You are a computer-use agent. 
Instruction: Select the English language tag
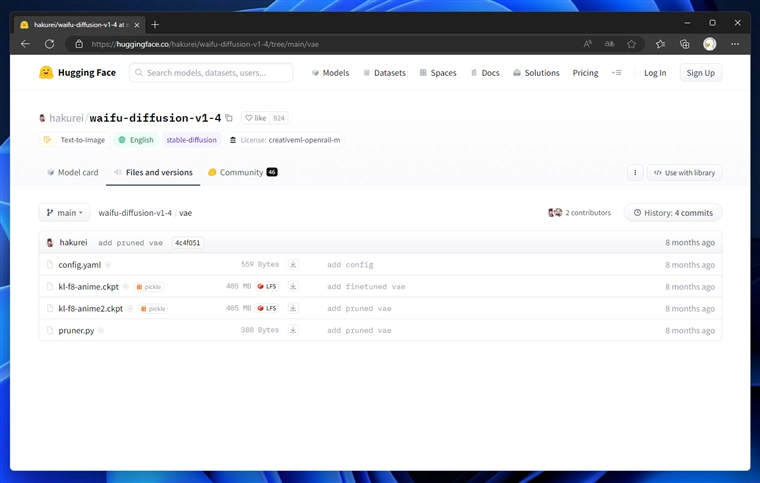pos(136,140)
